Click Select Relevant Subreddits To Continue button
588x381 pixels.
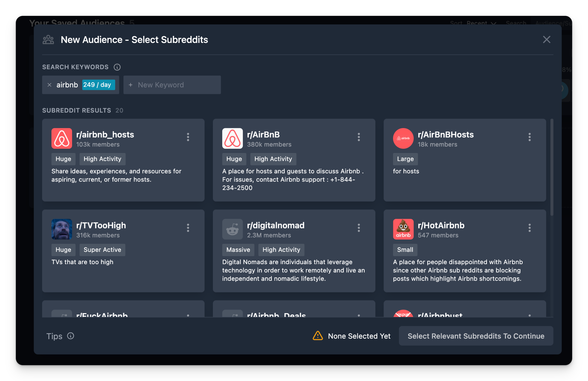point(476,336)
